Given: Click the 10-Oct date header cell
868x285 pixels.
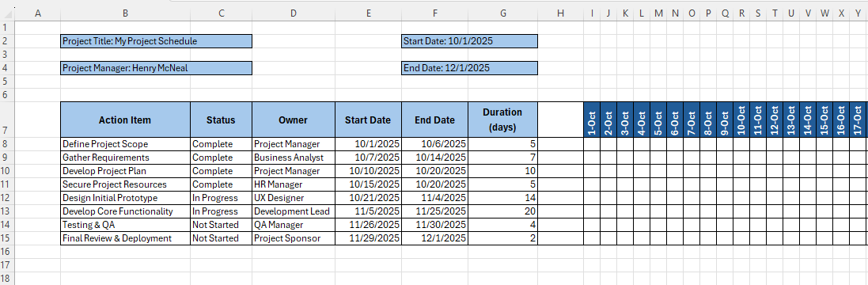Looking at the screenshot, I should [x=741, y=120].
